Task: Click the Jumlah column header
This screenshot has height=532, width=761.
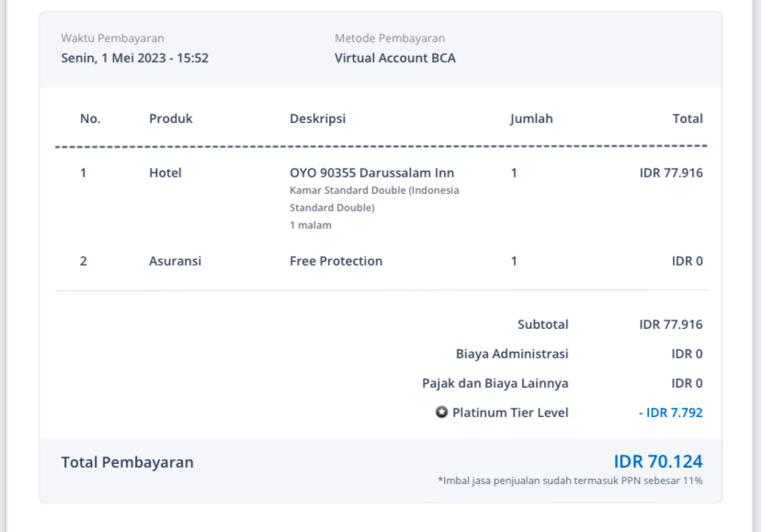Action: click(x=531, y=119)
